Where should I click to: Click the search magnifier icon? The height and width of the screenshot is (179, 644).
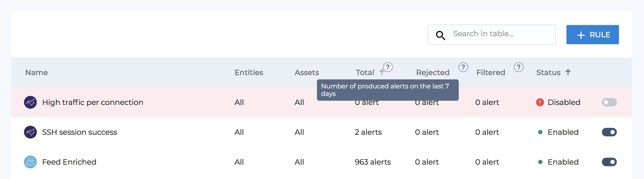pos(441,35)
